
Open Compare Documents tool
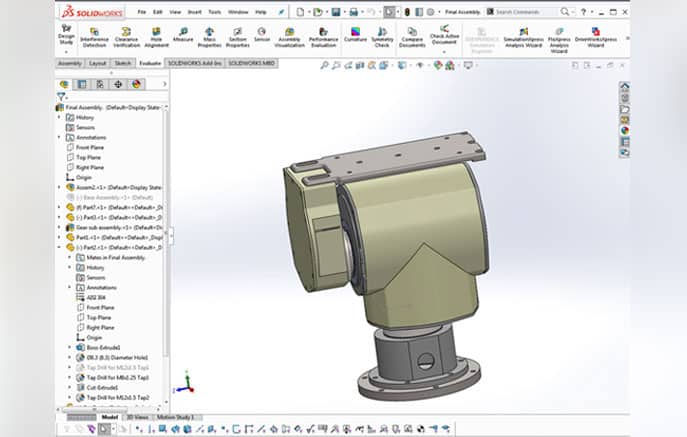click(x=412, y=37)
